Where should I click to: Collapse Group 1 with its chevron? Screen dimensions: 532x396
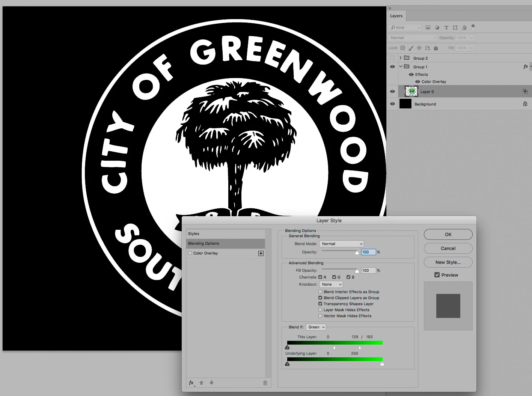tap(401, 66)
